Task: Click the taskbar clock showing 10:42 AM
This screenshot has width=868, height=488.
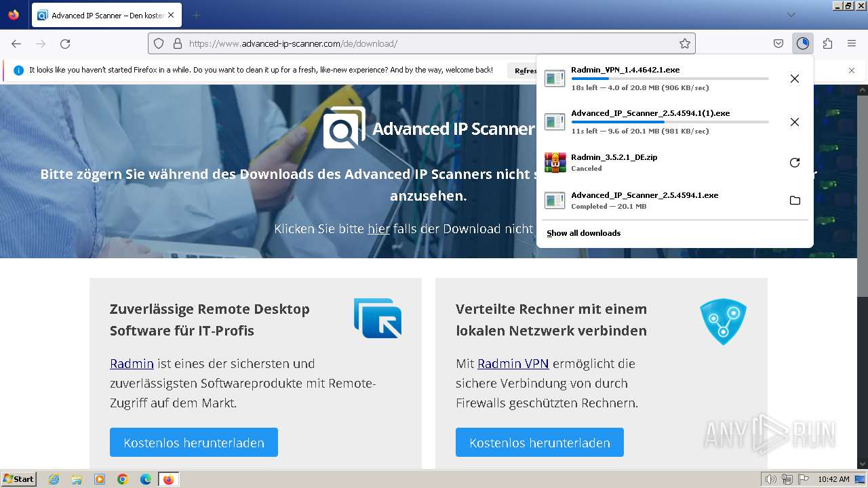Action: tap(833, 479)
